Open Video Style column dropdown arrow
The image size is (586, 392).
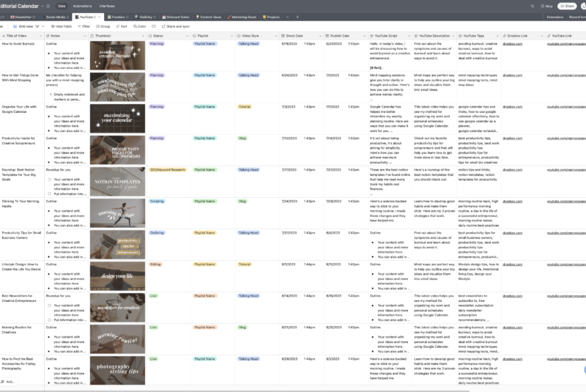[276, 36]
